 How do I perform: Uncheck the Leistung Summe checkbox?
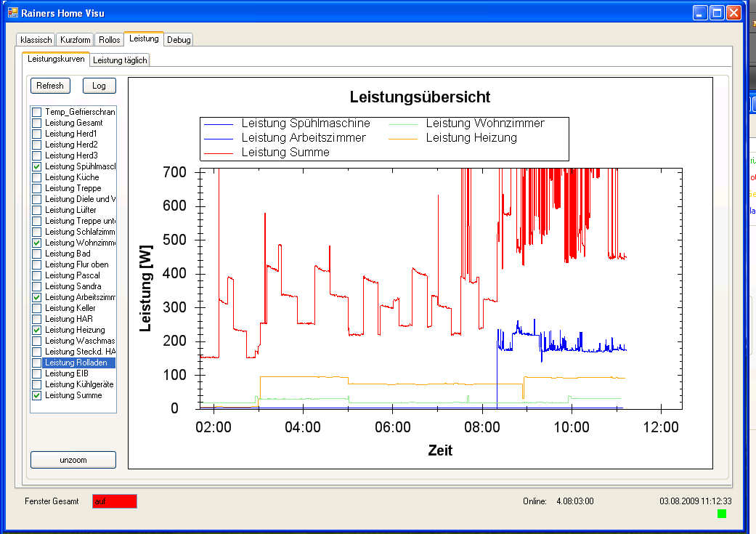coord(36,395)
